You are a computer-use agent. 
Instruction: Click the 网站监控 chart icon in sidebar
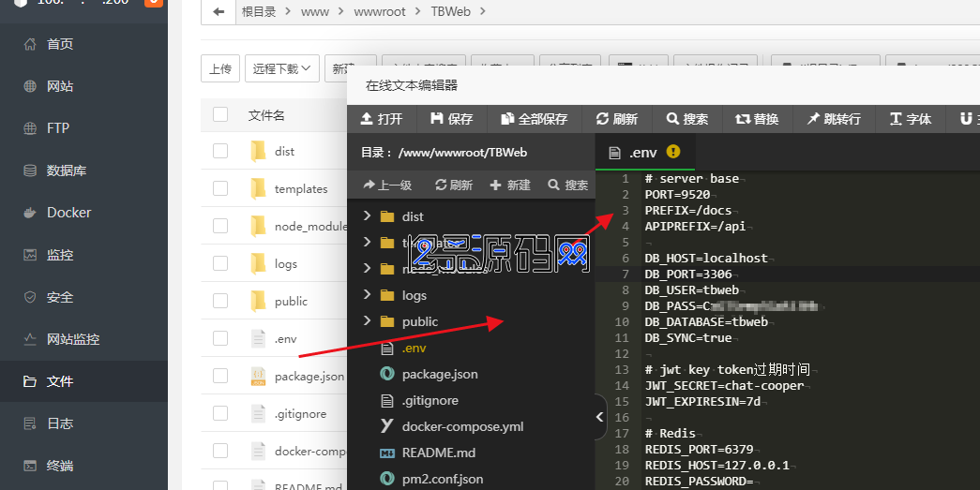pyautogui.click(x=30, y=339)
